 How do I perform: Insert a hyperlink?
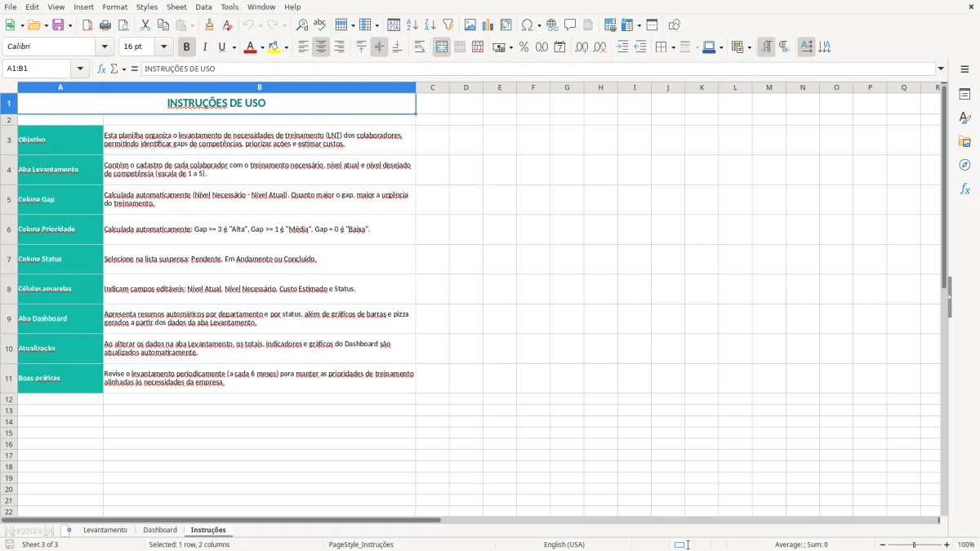tap(552, 25)
